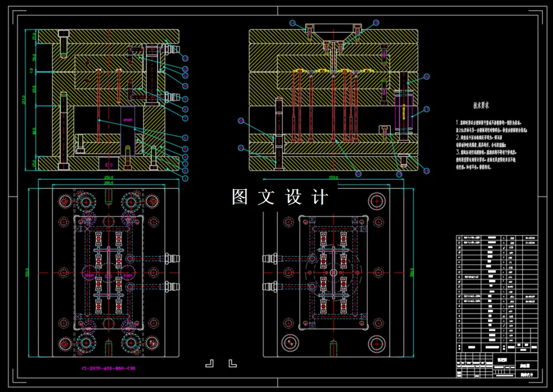This screenshot has width=553, height=392.
Task: Select technical requirement item 1 text
Action: tap(491, 126)
